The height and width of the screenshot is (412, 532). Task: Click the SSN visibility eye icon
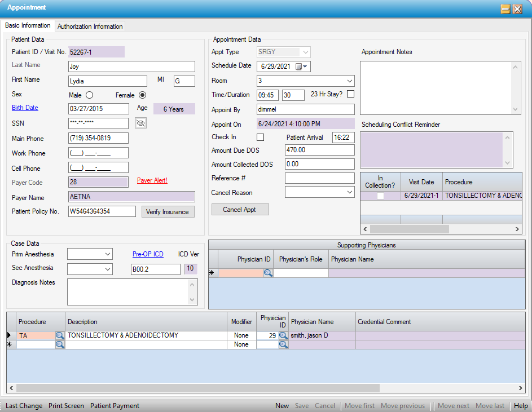[140, 123]
